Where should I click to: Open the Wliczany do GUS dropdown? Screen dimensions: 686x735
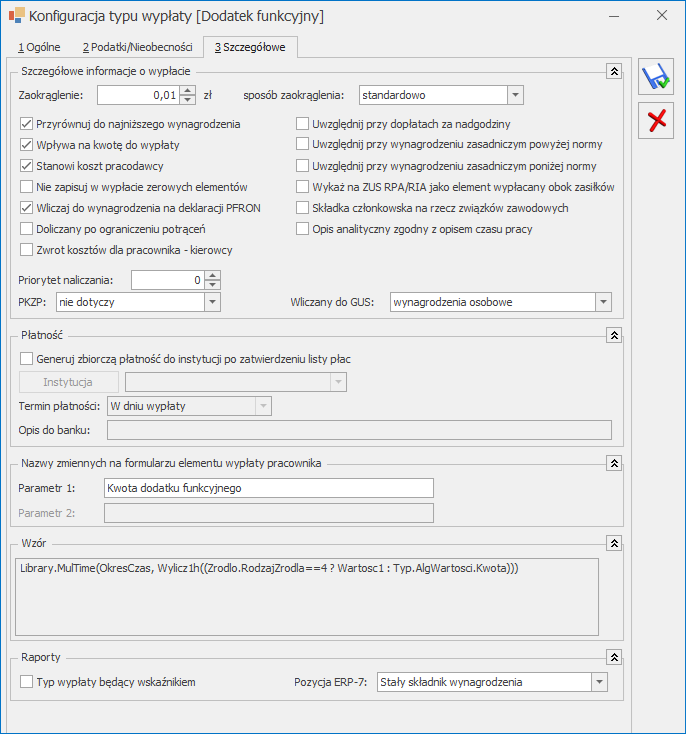point(602,301)
